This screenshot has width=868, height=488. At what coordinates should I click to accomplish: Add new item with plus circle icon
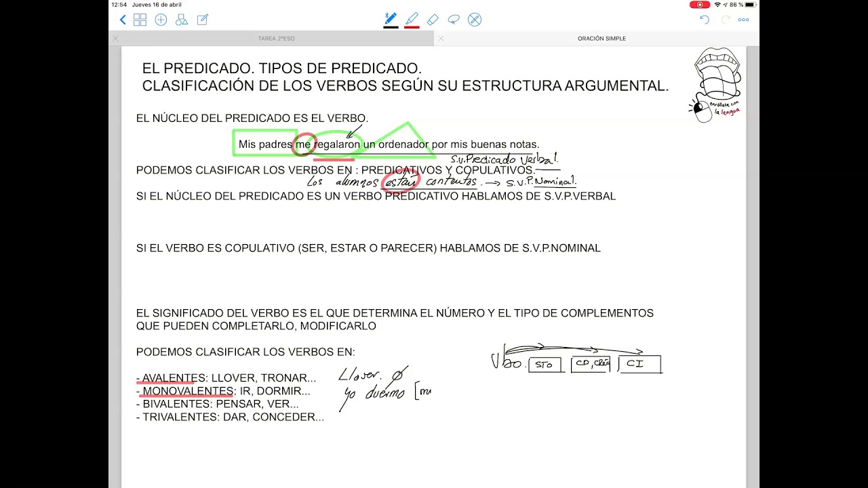point(161,20)
